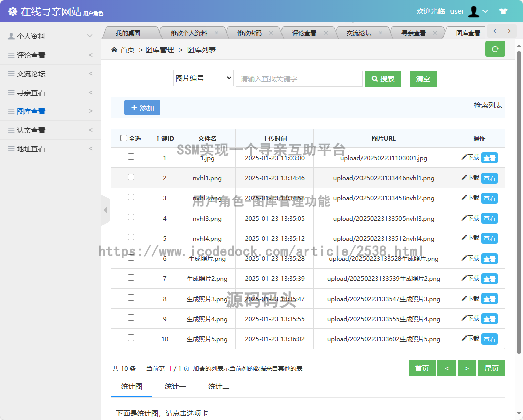Open the user account dropdown arrow
The image size is (523, 420).
(486, 11)
